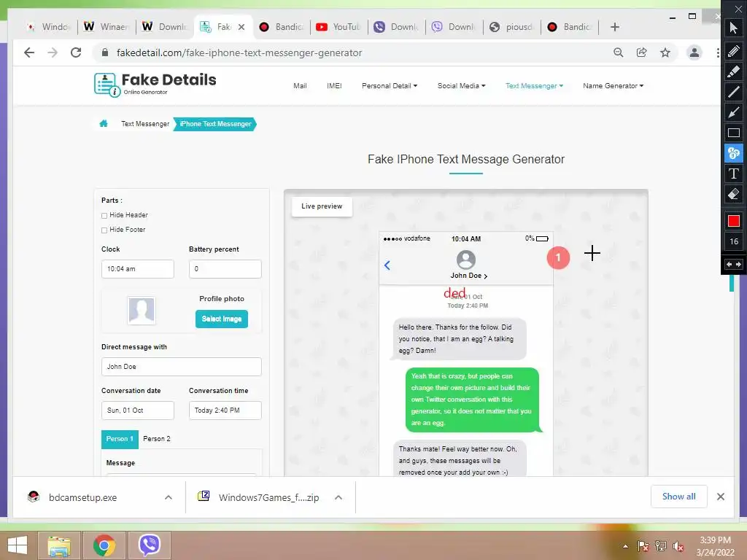Image resolution: width=747 pixels, height=560 pixels.
Task: Open the red drawing color swatch
Action: (734, 221)
